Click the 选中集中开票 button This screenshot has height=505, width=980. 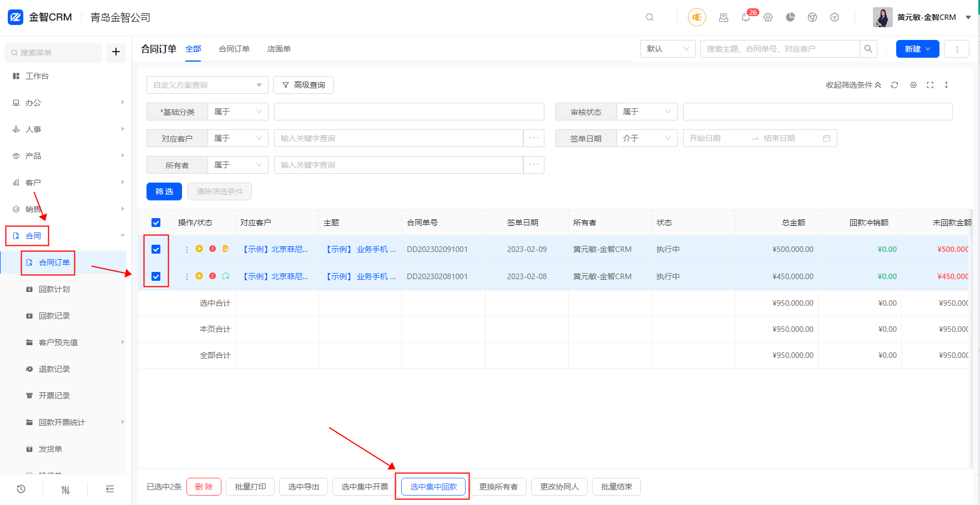coord(365,487)
